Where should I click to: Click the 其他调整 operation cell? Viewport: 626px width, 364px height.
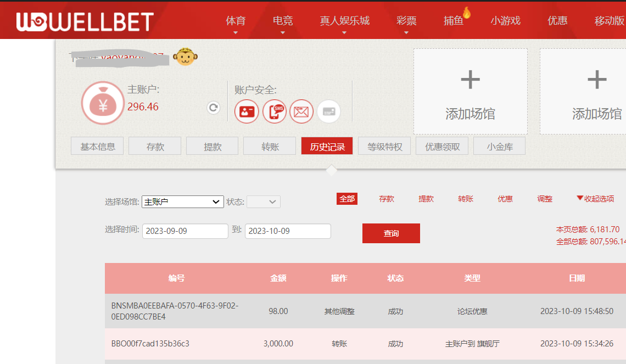coord(339,311)
